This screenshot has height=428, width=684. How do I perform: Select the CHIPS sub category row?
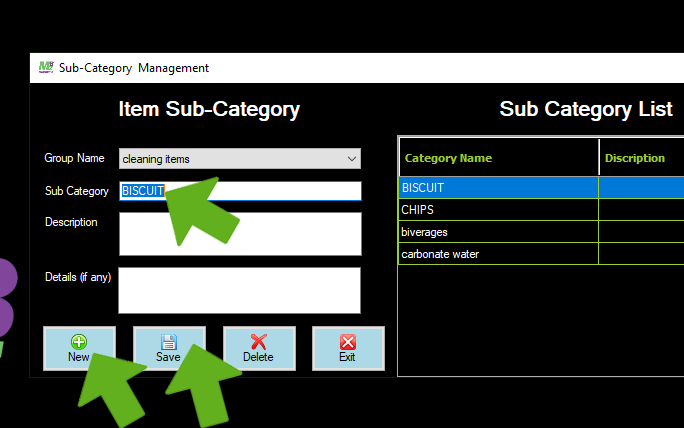click(x=498, y=210)
